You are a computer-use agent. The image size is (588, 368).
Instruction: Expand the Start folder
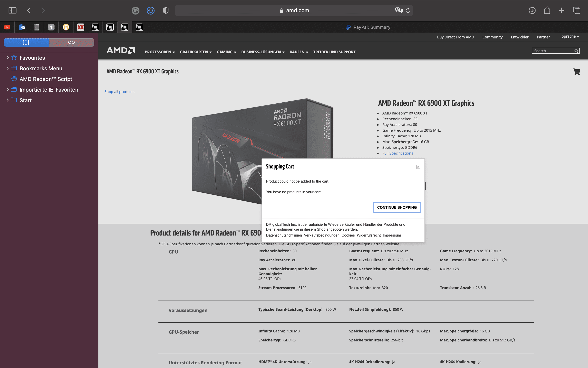(x=8, y=100)
